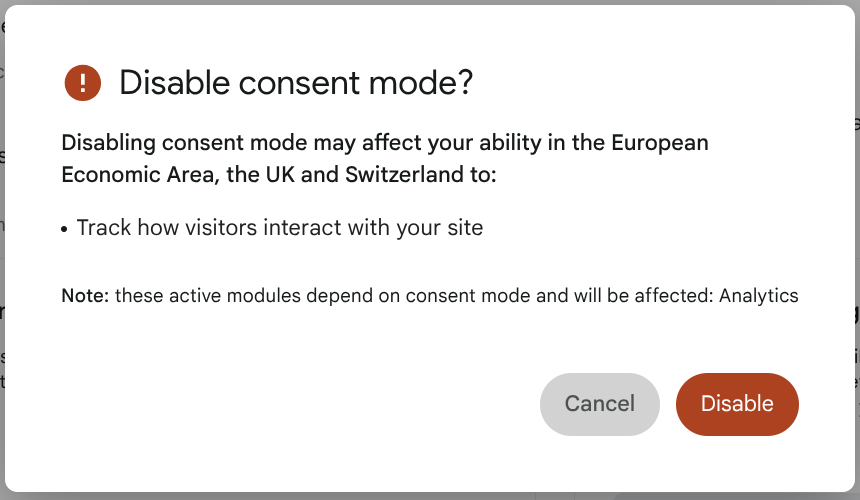The image size is (860, 500).
Task: Click the word 'visitors' in the bullet
Action: point(221,228)
